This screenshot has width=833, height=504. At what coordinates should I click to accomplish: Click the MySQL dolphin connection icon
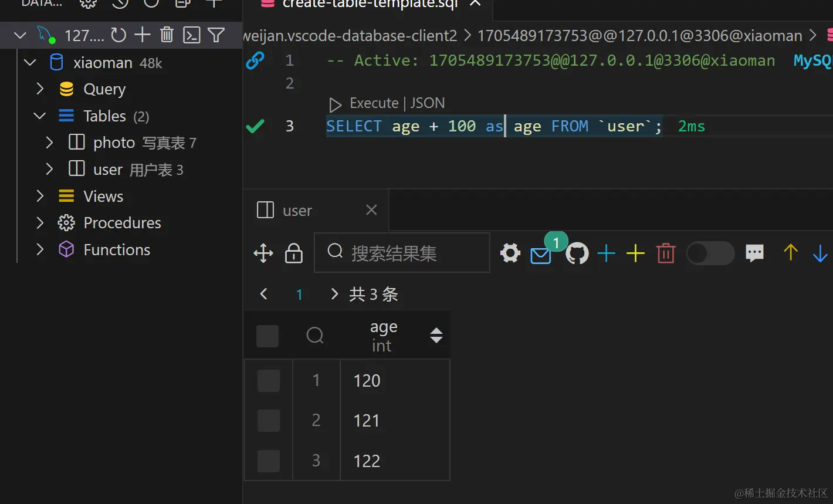click(x=46, y=35)
